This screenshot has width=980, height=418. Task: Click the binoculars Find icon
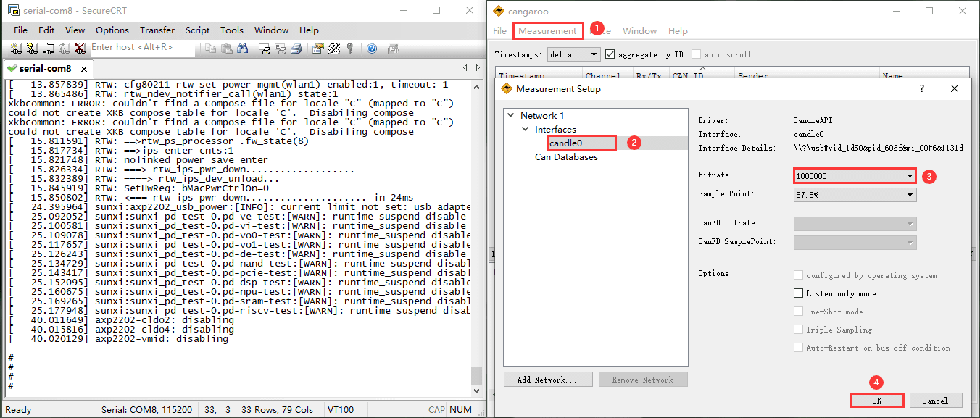(x=243, y=48)
